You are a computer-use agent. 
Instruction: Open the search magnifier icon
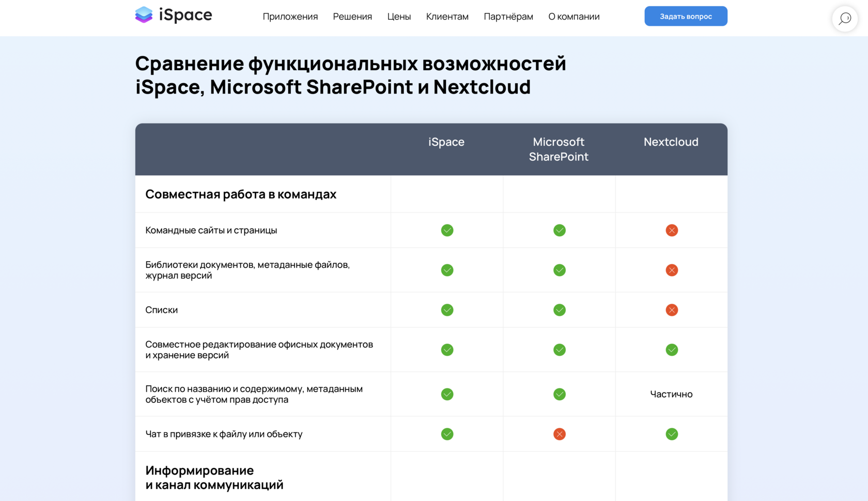845,19
